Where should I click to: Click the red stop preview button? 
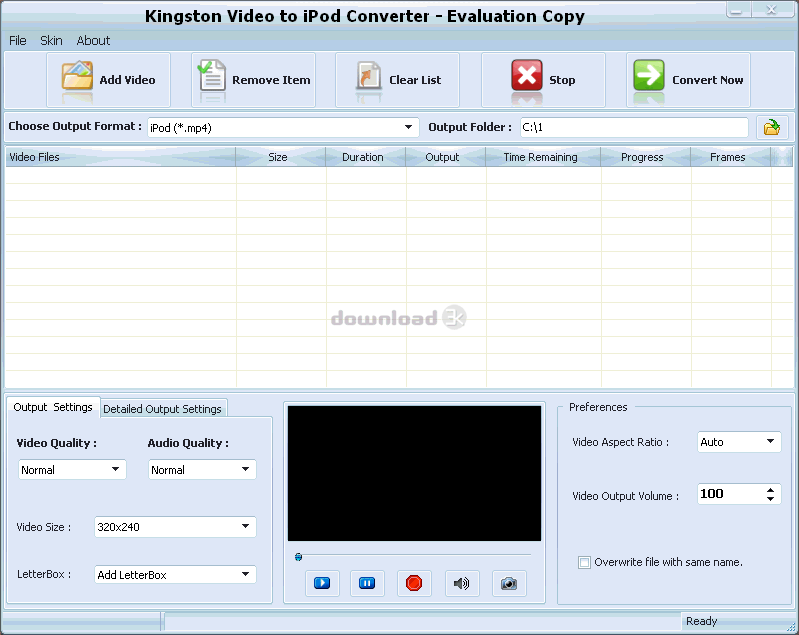[414, 583]
